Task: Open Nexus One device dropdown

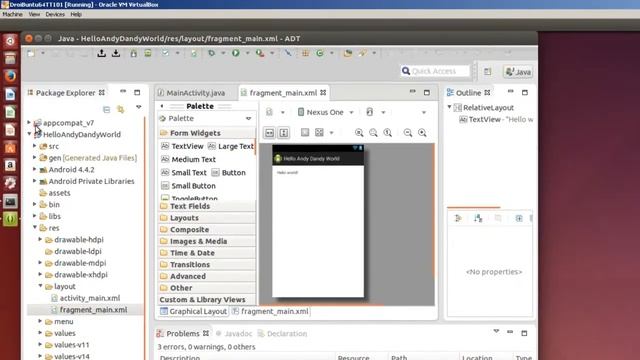Action: pyautogui.click(x=325, y=112)
